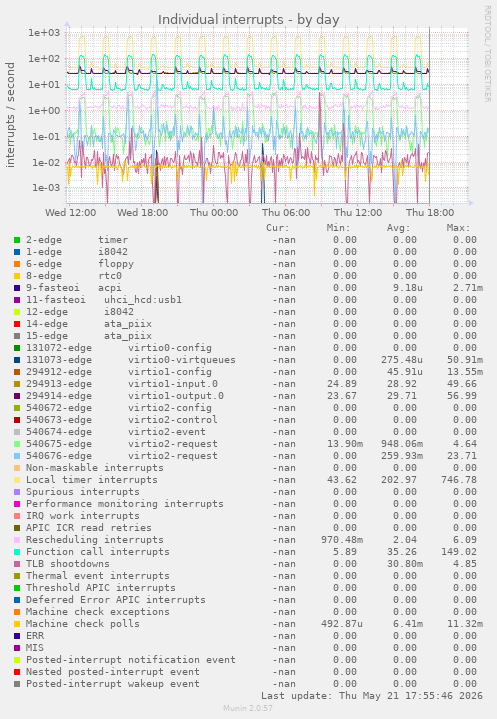Click the purple virtio1-output.0 legend swatch

17,396
